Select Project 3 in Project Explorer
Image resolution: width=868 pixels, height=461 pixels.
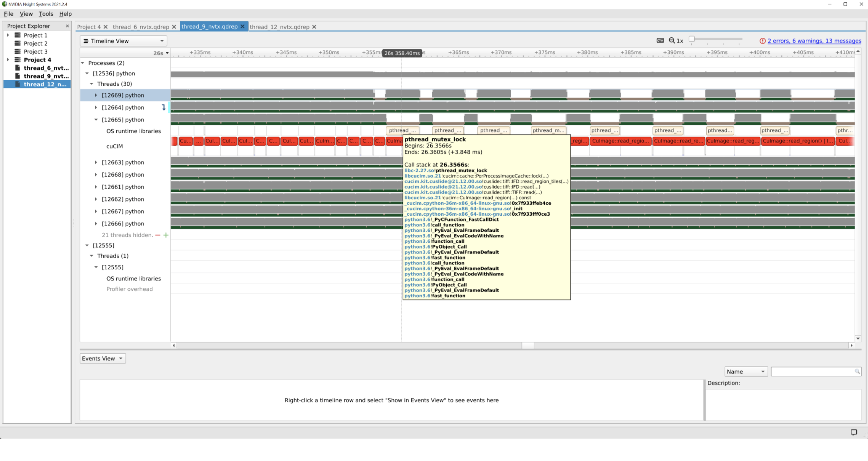coord(35,52)
